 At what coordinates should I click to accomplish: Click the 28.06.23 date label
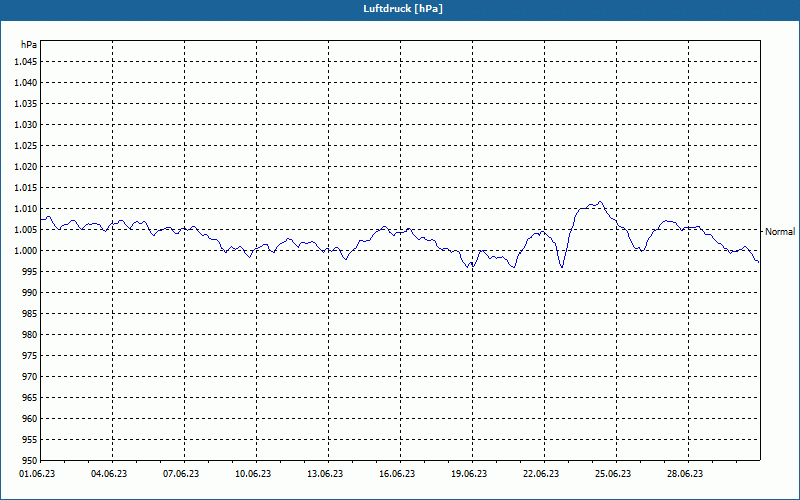click(684, 474)
